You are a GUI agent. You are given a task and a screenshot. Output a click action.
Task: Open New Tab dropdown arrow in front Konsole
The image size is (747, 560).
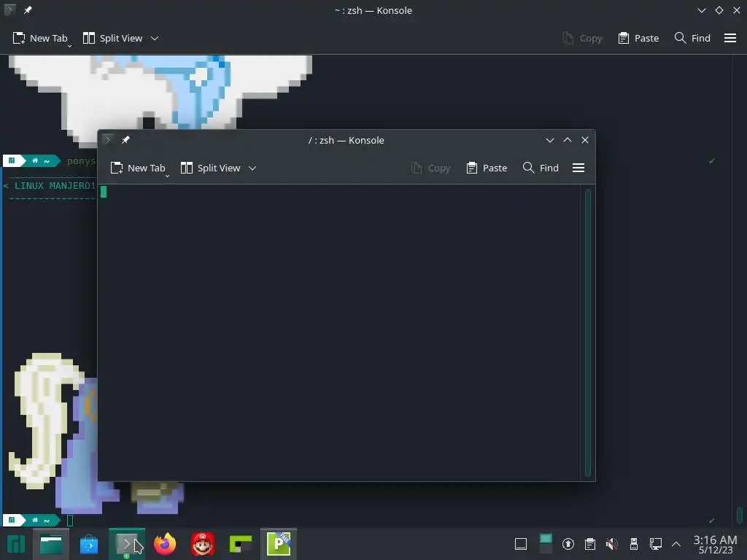tap(167, 176)
